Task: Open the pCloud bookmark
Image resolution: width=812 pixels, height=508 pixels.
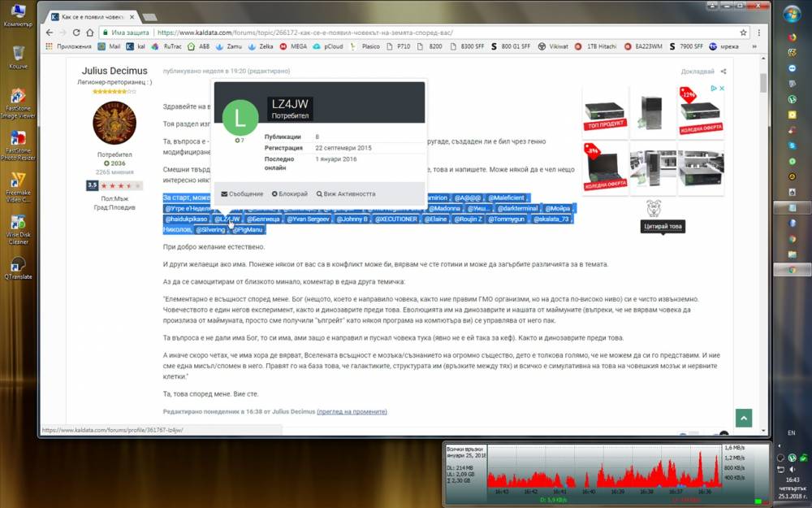Action: (328, 46)
